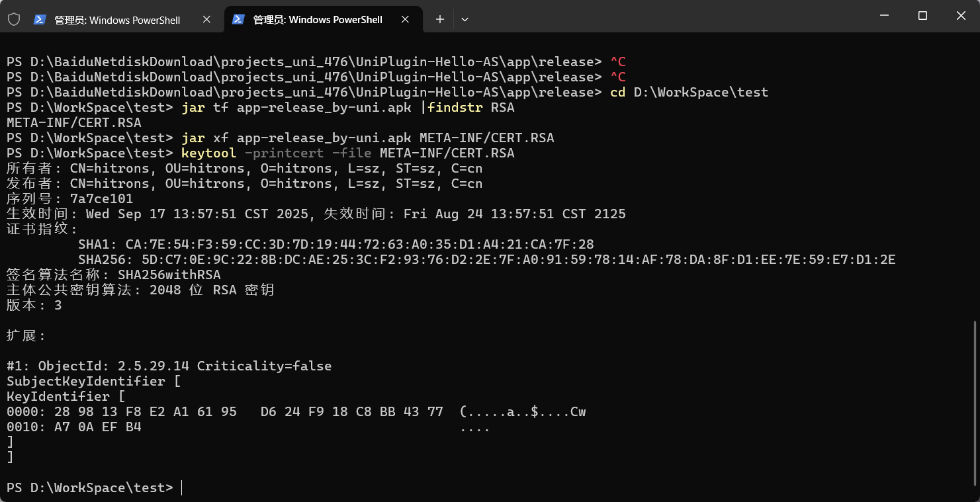Click the SubjectKeyIdentifier output line

coord(94,381)
